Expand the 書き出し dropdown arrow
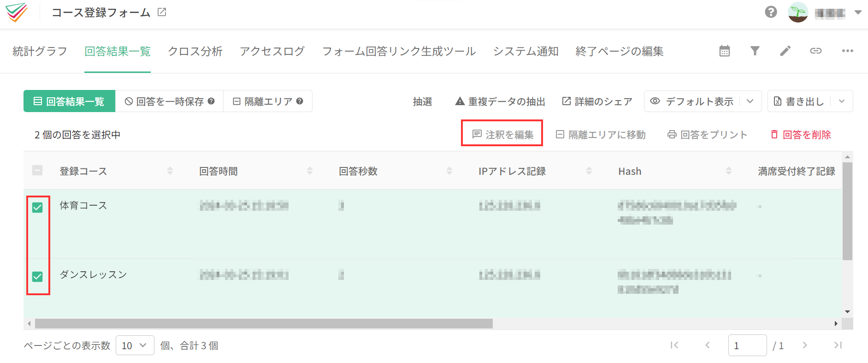Image resolution: width=868 pixels, height=363 pixels. pyautogui.click(x=842, y=101)
